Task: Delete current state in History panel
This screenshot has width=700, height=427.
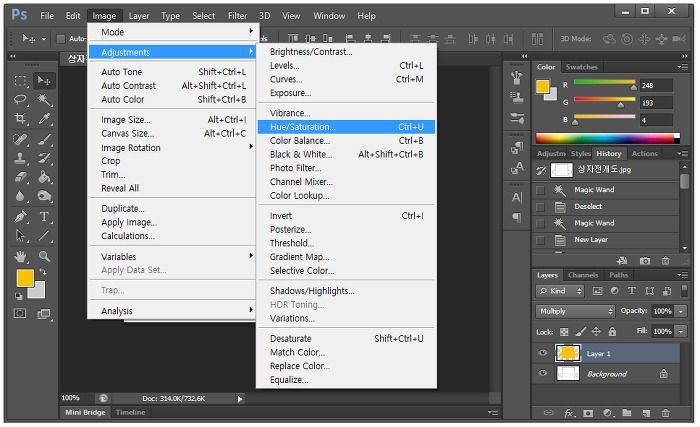Action: (665, 260)
